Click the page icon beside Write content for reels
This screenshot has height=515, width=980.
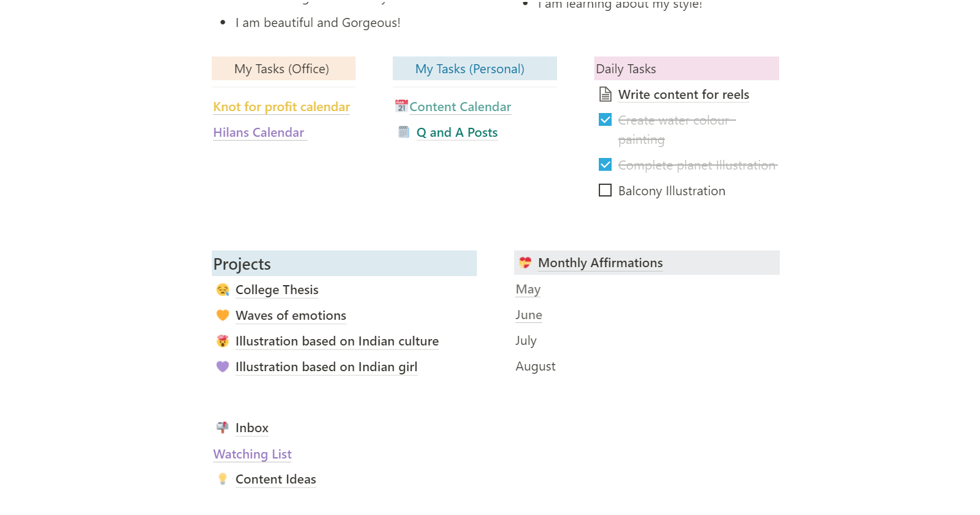(x=605, y=94)
